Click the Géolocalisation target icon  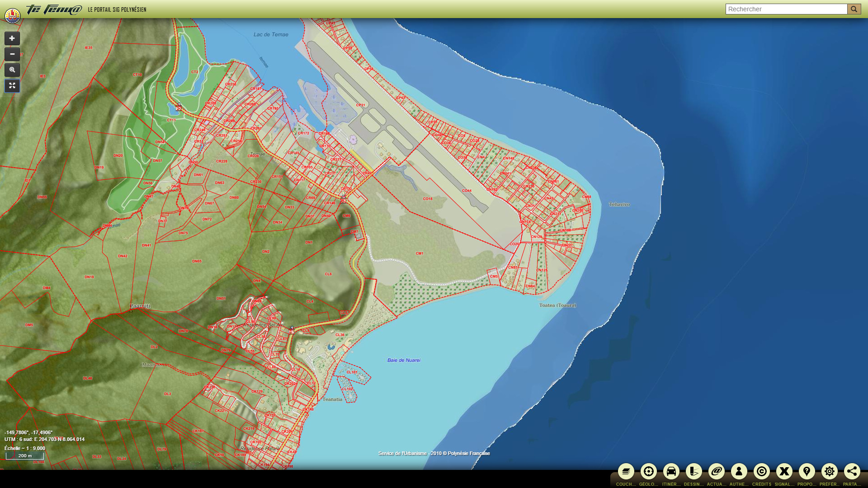coord(648,472)
